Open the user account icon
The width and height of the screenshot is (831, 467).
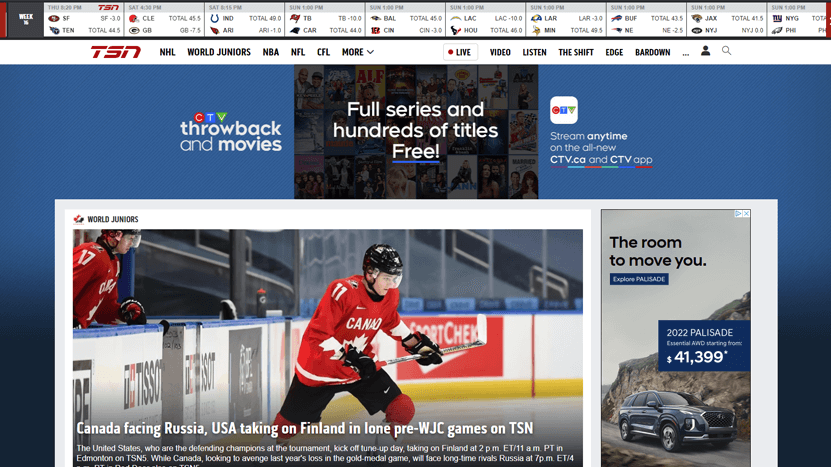pyautogui.click(x=705, y=51)
